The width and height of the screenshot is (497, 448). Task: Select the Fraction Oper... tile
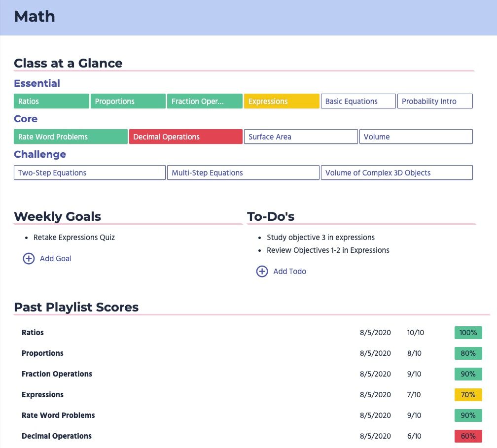pyautogui.click(x=205, y=101)
